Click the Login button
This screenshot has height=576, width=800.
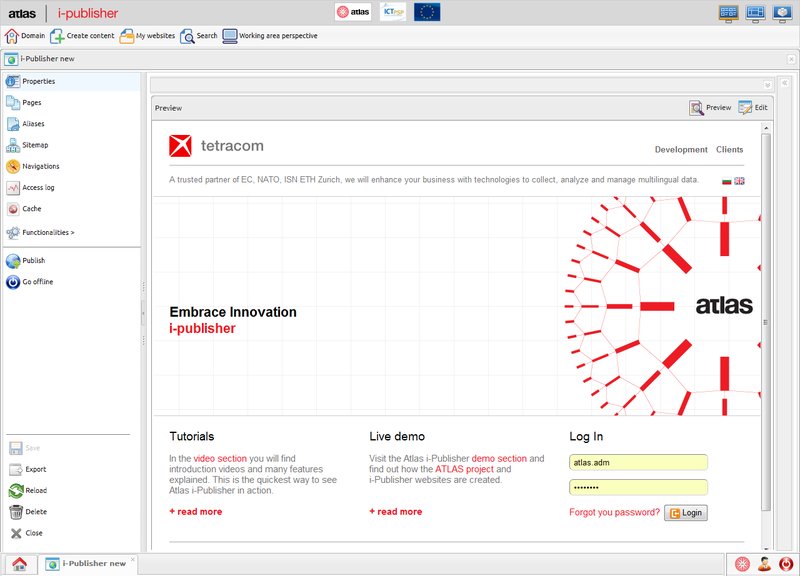click(x=686, y=513)
